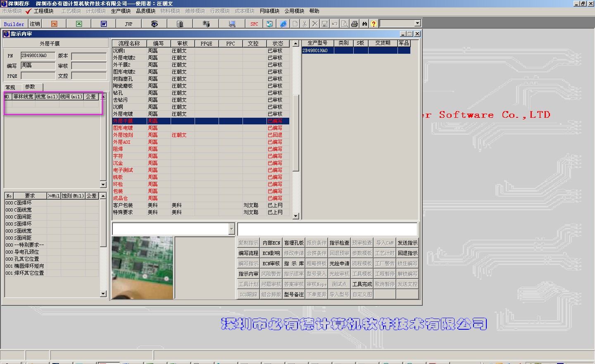Click the network settings toolbar icon
The width and height of the screenshot is (595, 364).
[206, 24]
